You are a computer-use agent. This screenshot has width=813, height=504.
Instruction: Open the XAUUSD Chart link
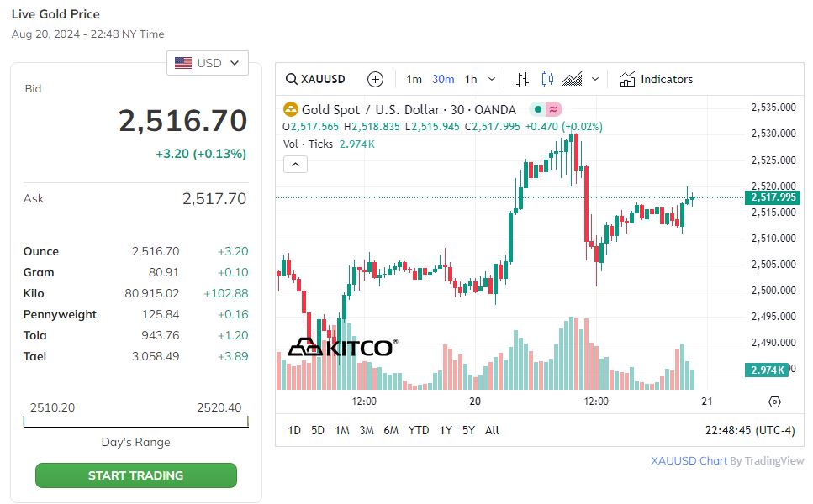pos(689,460)
